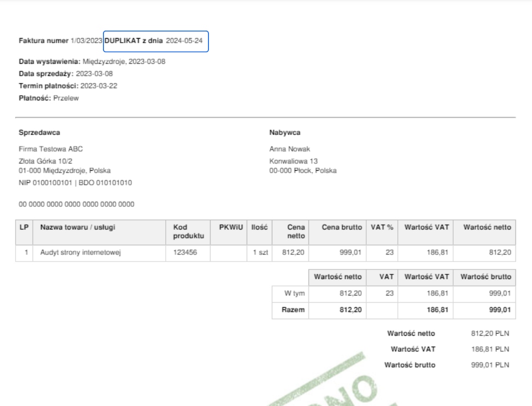Click the buyer street 'Konwaliowa 13'
The image size is (532, 406).
click(x=293, y=161)
